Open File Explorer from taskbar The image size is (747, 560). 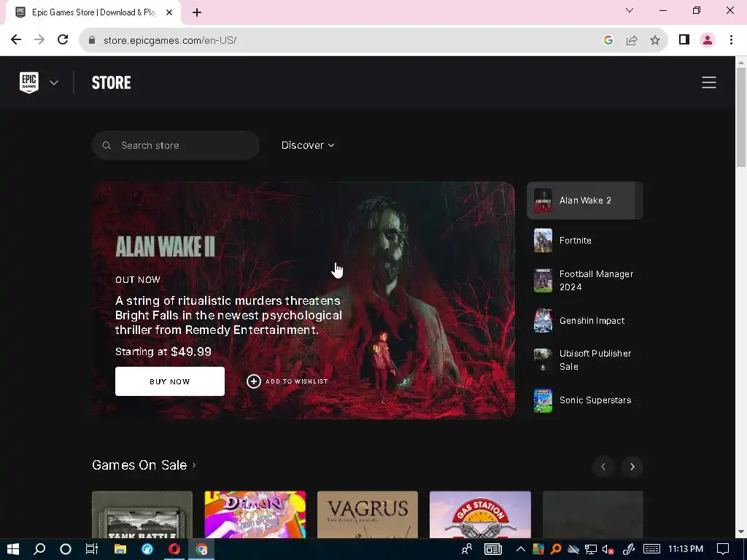[x=120, y=549]
